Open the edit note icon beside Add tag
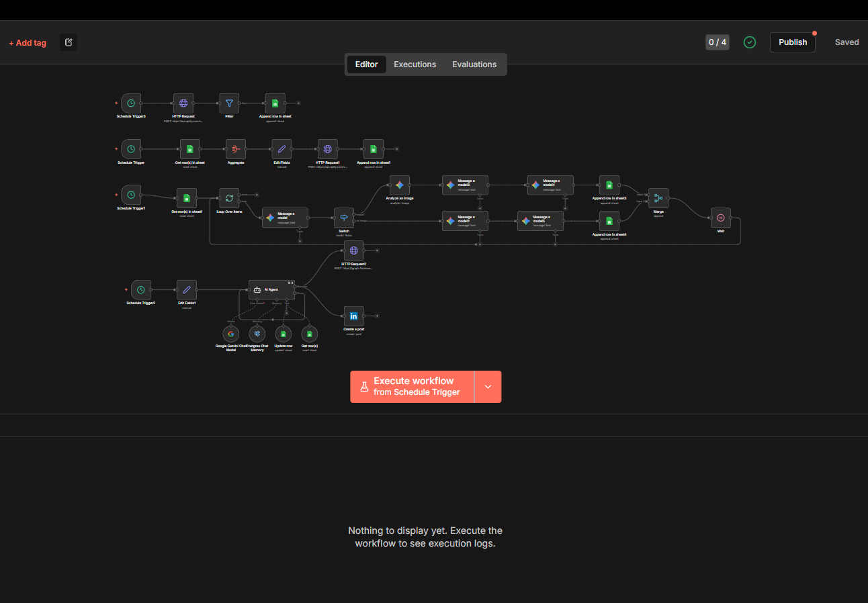This screenshot has width=868, height=603. (69, 42)
